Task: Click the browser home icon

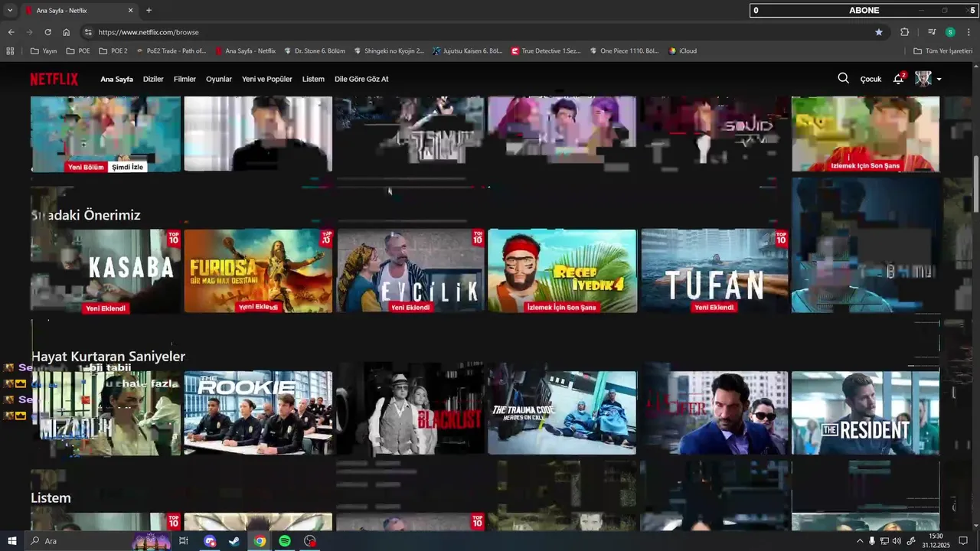Action: 66,32
